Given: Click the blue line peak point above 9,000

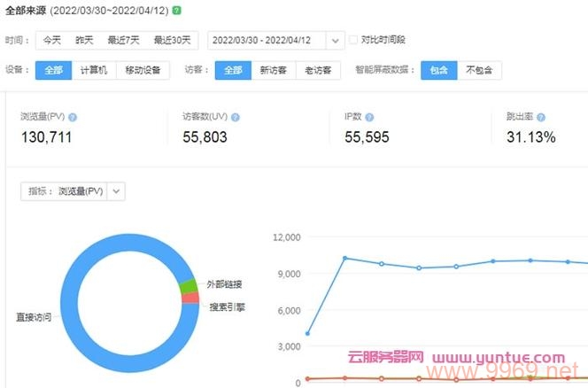Looking at the screenshot, I should click(344, 258).
